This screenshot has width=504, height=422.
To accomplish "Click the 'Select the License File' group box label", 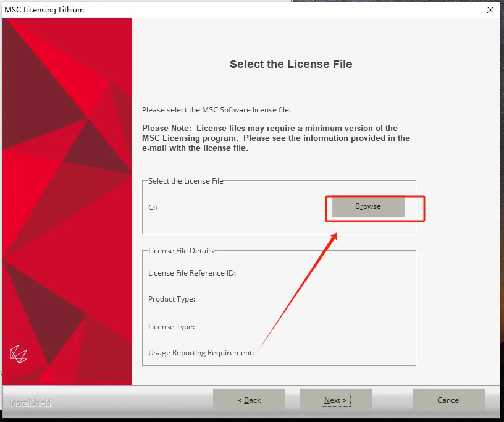I will [186, 181].
